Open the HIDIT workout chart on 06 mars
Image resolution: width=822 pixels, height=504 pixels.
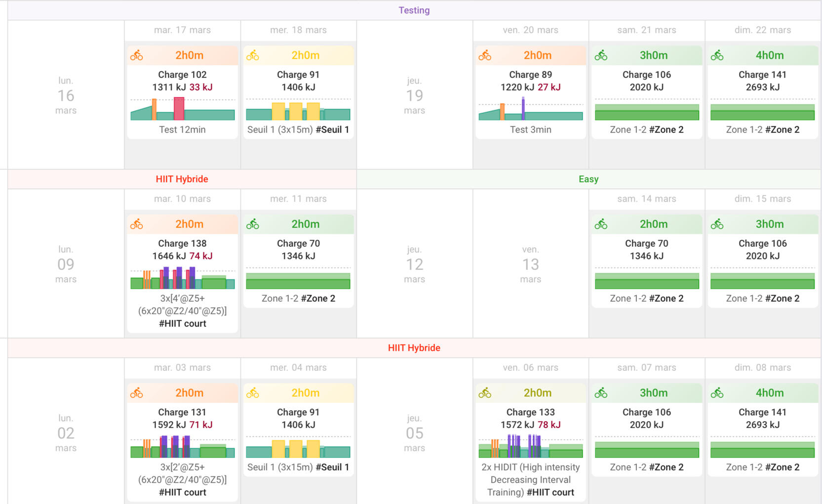coord(531,446)
